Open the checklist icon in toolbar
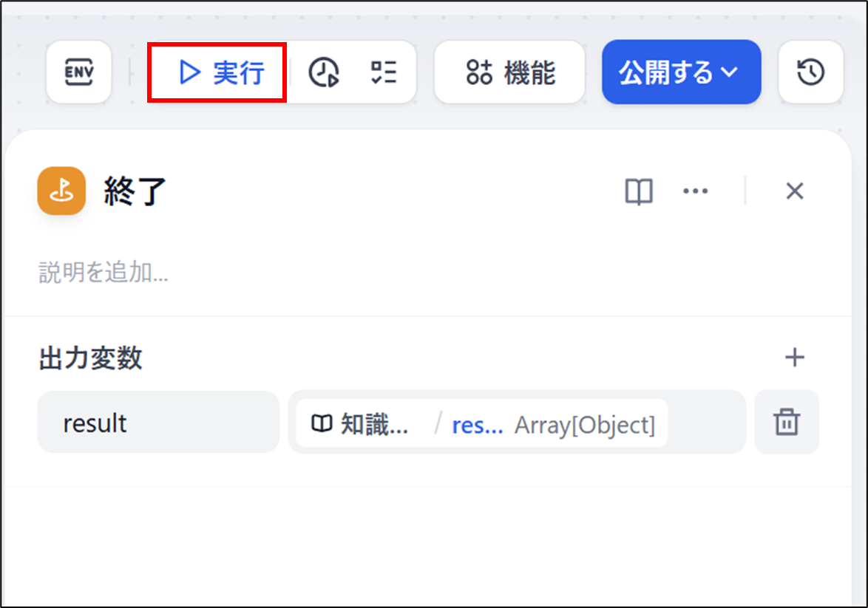Viewport: 868px width, 608px height. click(384, 72)
